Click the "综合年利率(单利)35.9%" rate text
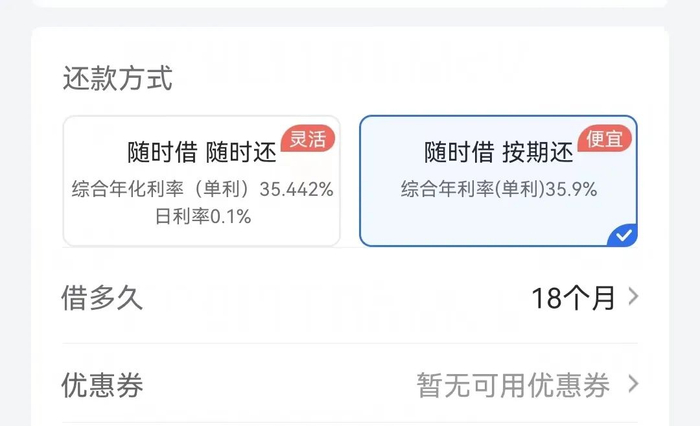 pos(498,189)
